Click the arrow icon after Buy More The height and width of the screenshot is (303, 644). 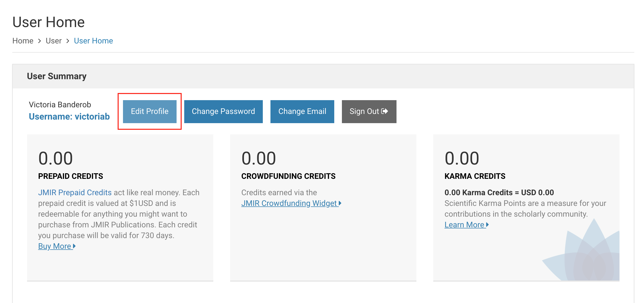click(x=74, y=246)
